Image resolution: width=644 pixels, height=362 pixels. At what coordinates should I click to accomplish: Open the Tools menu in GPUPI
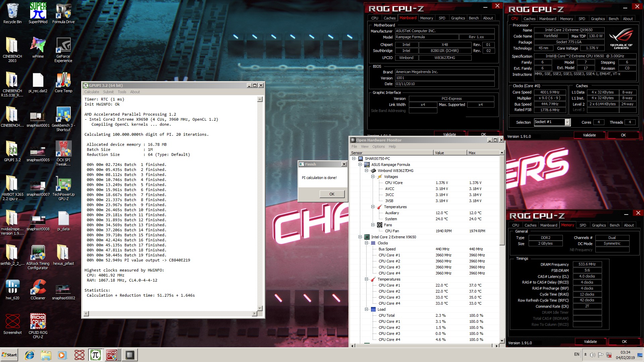click(x=122, y=92)
